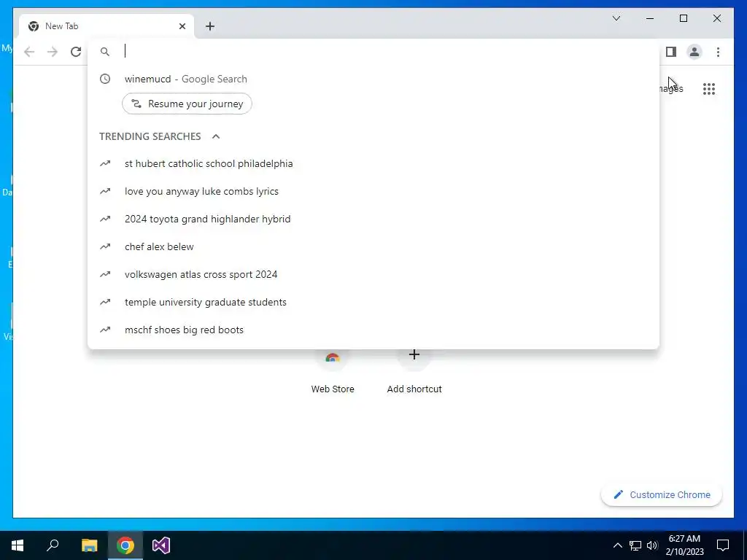Click the search magnifier icon in omnibox

click(x=105, y=52)
